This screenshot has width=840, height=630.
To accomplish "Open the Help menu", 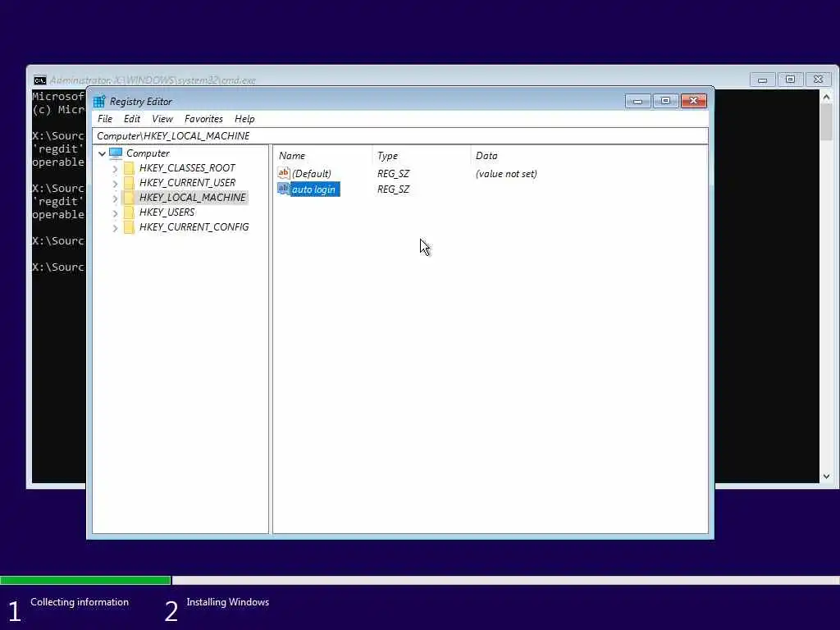I will click(x=244, y=119).
